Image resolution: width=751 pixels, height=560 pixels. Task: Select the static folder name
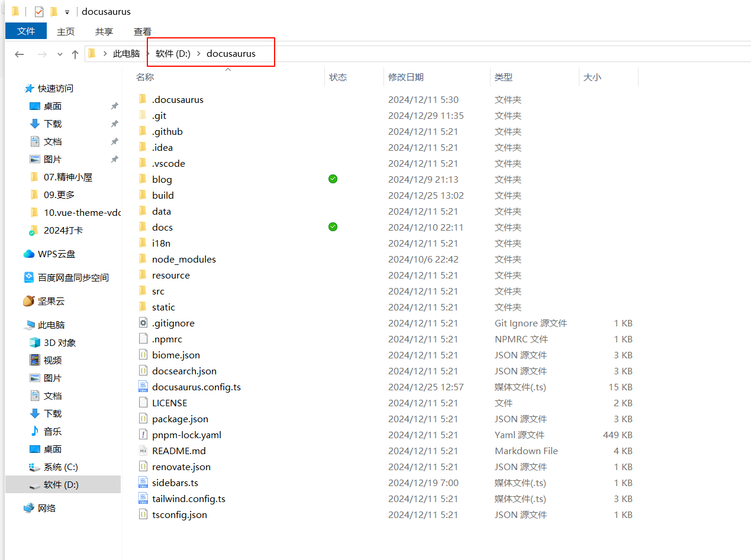164,307
